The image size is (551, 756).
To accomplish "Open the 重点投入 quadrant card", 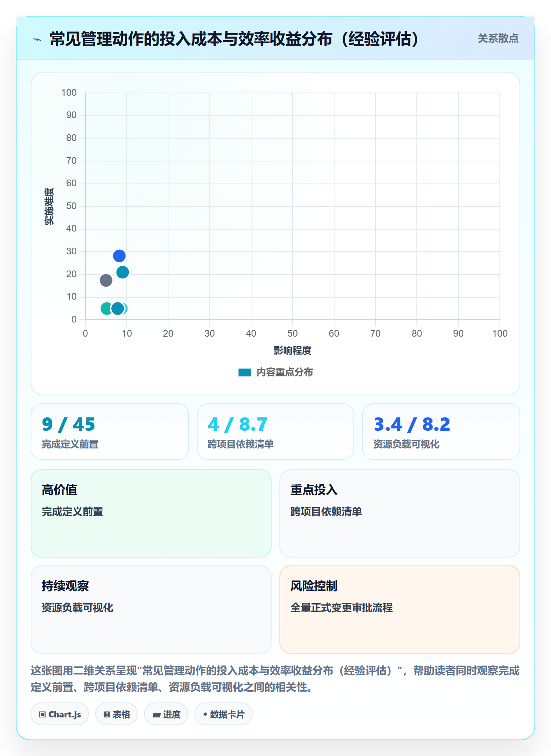I will pos(400,513).
